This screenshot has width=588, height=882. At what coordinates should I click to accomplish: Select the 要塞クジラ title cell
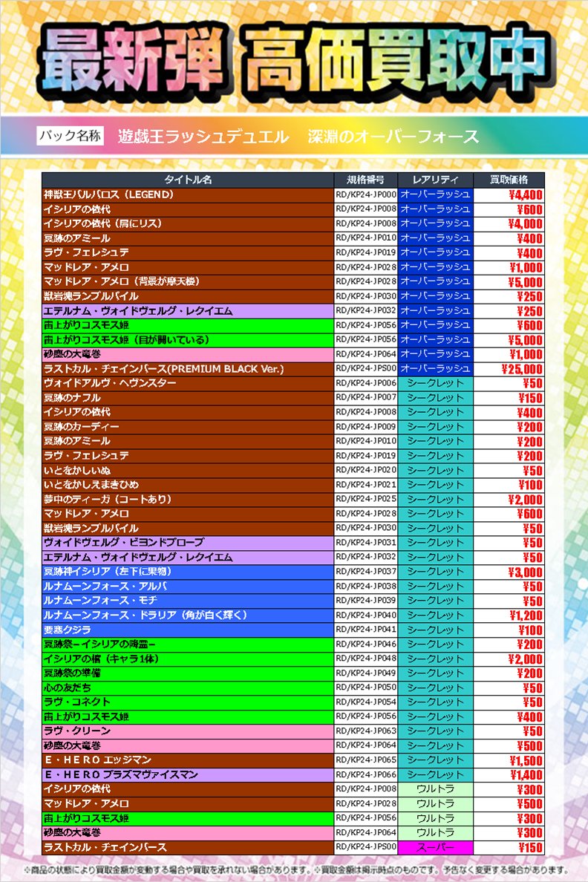coord(188,630)
